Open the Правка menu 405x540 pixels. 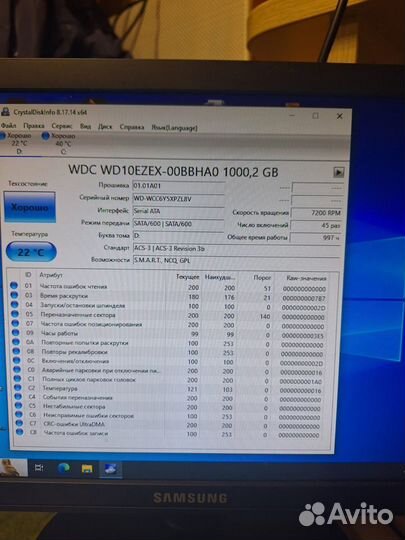pos(33,126)
